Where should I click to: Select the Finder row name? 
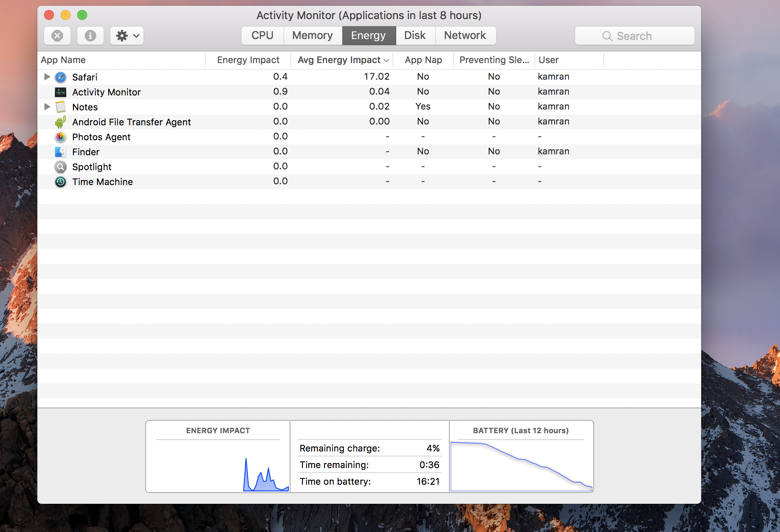point(86,152)
